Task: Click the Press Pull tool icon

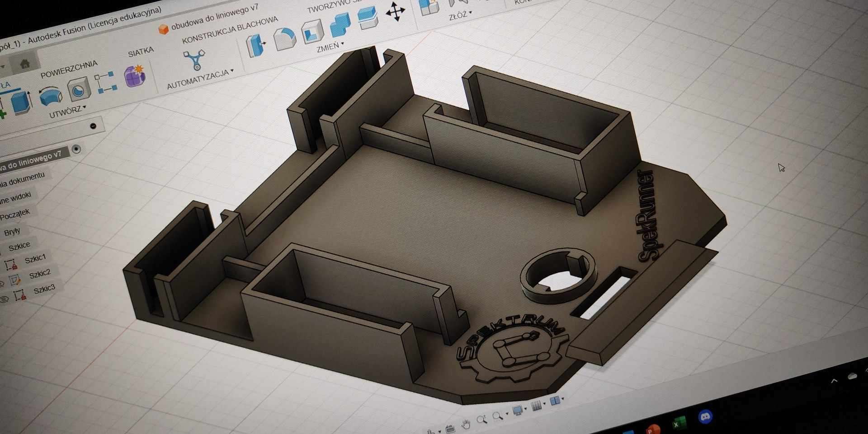Action: pos(255,46)
